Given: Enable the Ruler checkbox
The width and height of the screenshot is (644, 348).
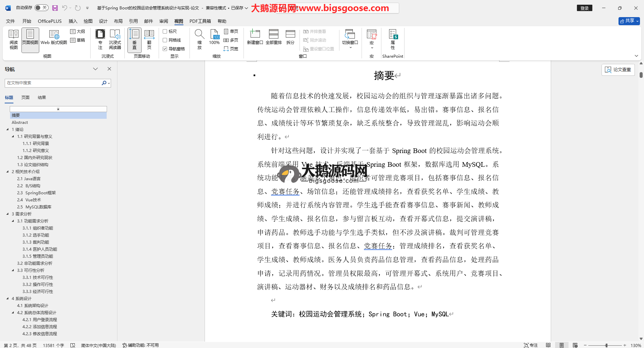Looking at the screenshot, I should (x=165, y=32).
